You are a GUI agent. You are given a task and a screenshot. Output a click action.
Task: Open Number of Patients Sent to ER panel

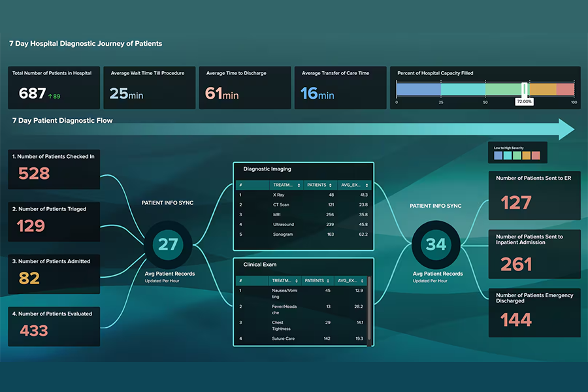click(534, 195)
